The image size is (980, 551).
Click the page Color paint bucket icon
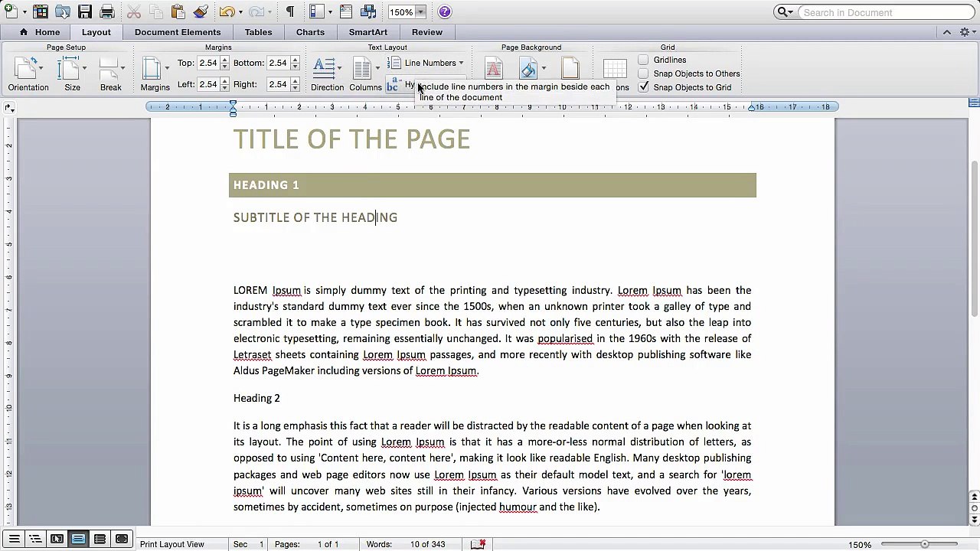[528, 69]
